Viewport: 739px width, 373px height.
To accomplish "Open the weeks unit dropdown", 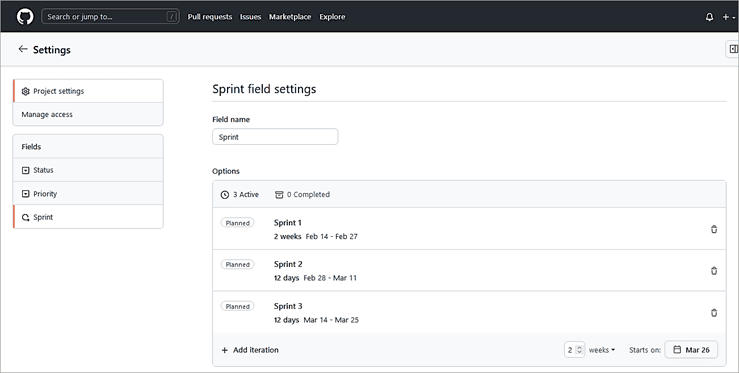I will tap(602, 350).
